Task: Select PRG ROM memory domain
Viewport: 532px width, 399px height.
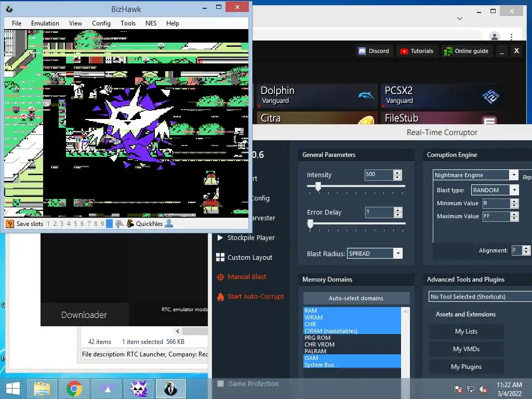Action: click(352, 338)
